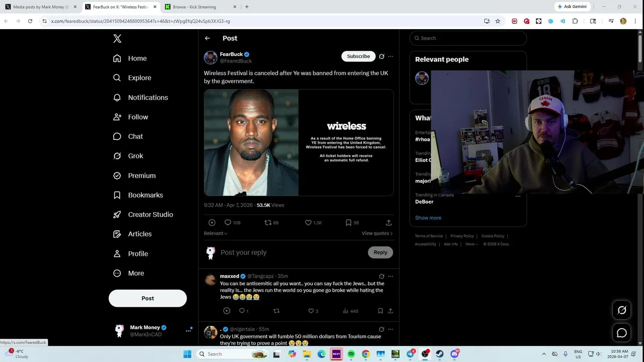
Task: Share maxxed's reply
Action: point(390,311)
